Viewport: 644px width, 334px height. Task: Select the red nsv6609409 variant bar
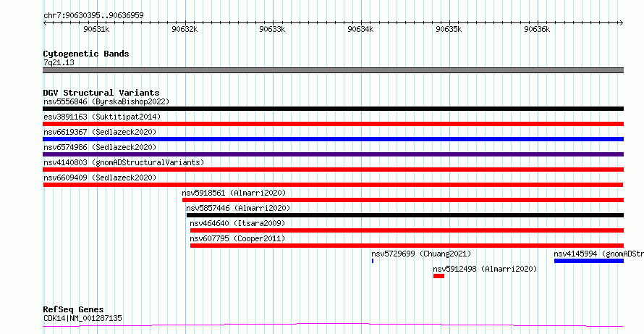[x=333, y=185]
